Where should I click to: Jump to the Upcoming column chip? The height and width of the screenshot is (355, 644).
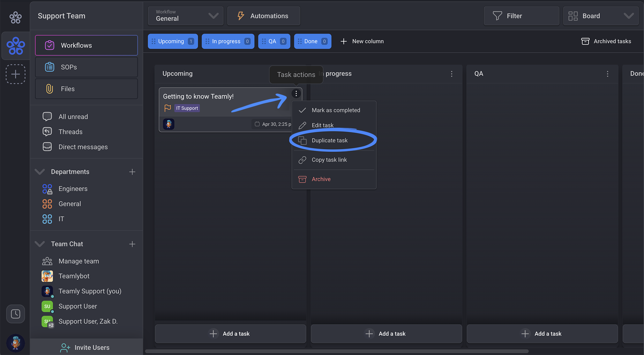click(x=173, y=41)
